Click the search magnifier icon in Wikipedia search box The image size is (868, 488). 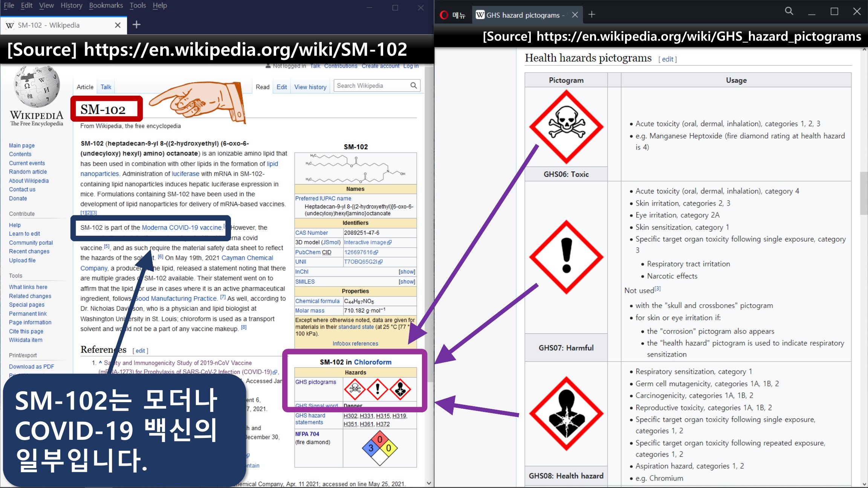pos(413,86)
